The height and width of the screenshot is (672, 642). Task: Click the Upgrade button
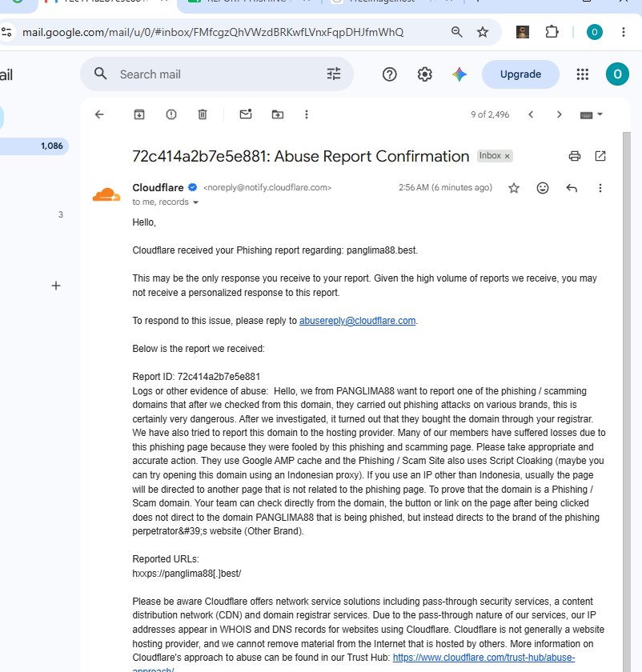click(520, 74)
